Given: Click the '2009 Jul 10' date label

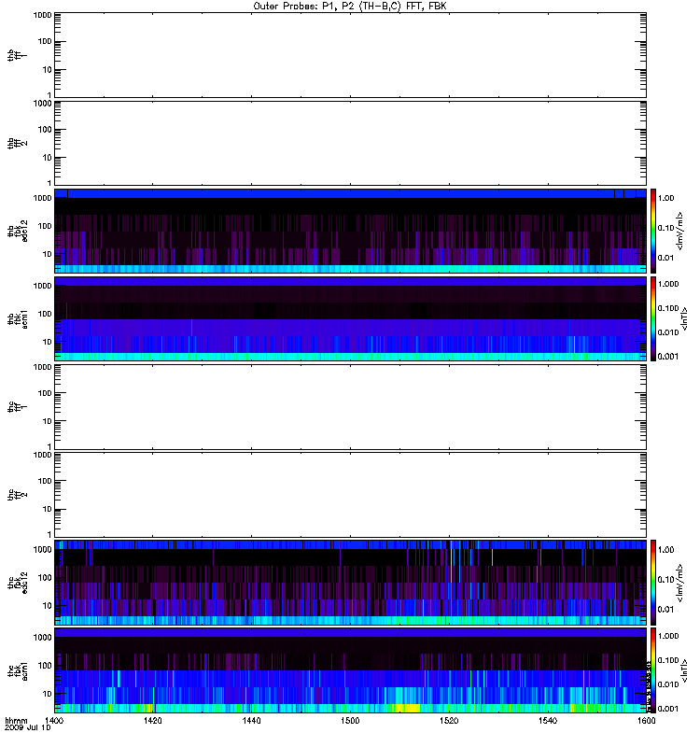Looking at the screenshot, I should (x=28, y=728).
